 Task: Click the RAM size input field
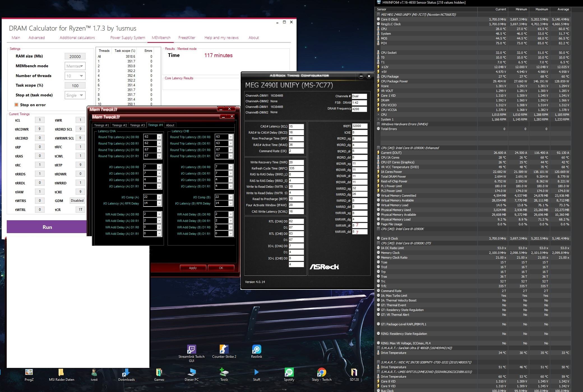(x=75, y=56)
